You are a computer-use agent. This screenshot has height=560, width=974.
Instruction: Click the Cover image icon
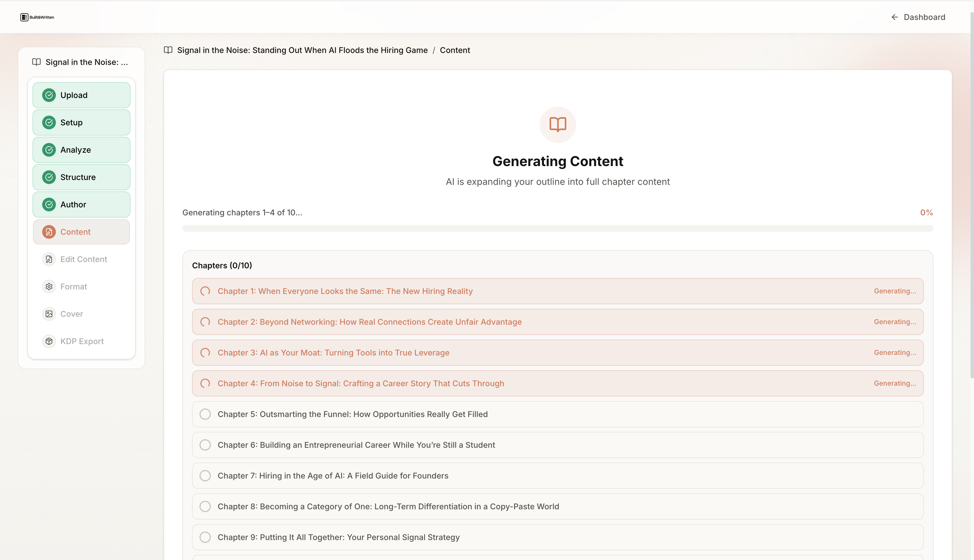[x=49, y=314]
